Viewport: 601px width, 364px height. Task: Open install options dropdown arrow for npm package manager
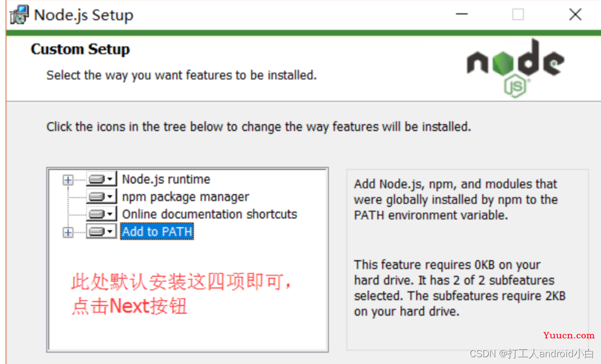pyautogui.click(x=110, y=196)
